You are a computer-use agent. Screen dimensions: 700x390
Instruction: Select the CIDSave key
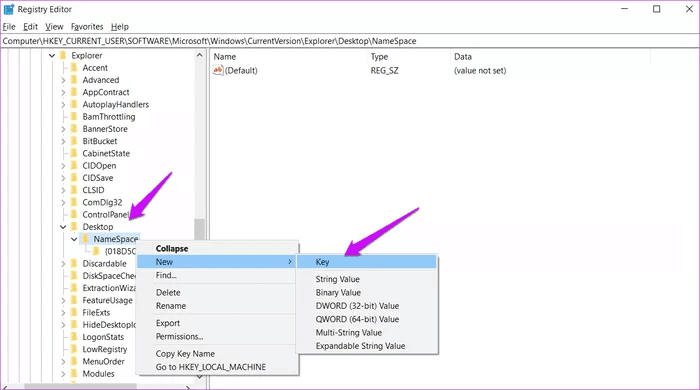pyautogui.click(x=98, y=178)
